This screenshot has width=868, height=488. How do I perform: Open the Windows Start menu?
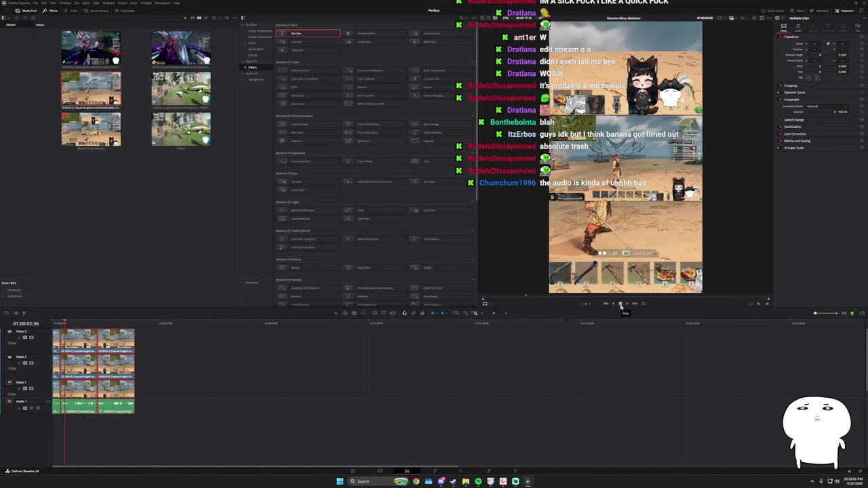click(x=340, y=481)
